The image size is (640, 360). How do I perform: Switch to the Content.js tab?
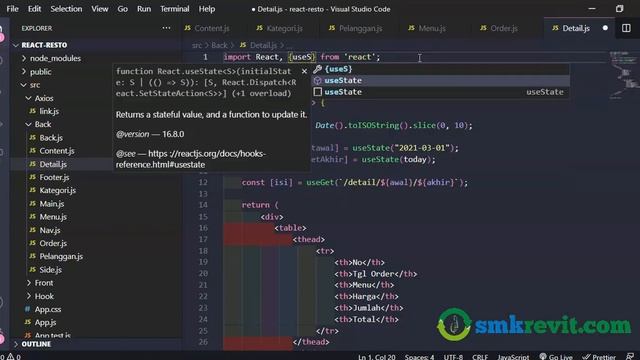tap(207, 28)
